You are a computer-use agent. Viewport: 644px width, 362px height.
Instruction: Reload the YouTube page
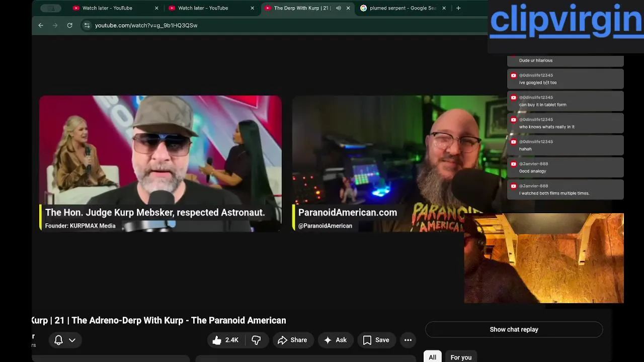pos(69,25)
